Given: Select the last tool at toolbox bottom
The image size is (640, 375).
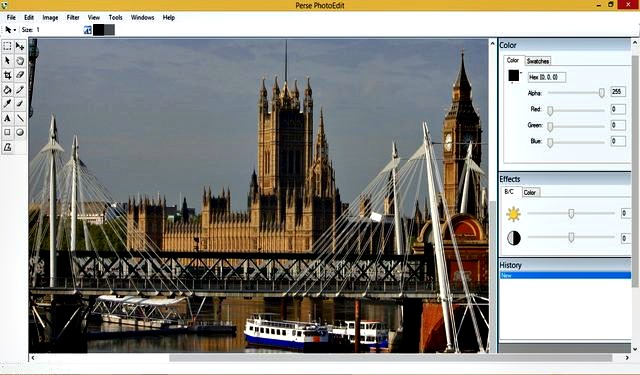Looking at the screenshot, I should (x=7, y=147).
